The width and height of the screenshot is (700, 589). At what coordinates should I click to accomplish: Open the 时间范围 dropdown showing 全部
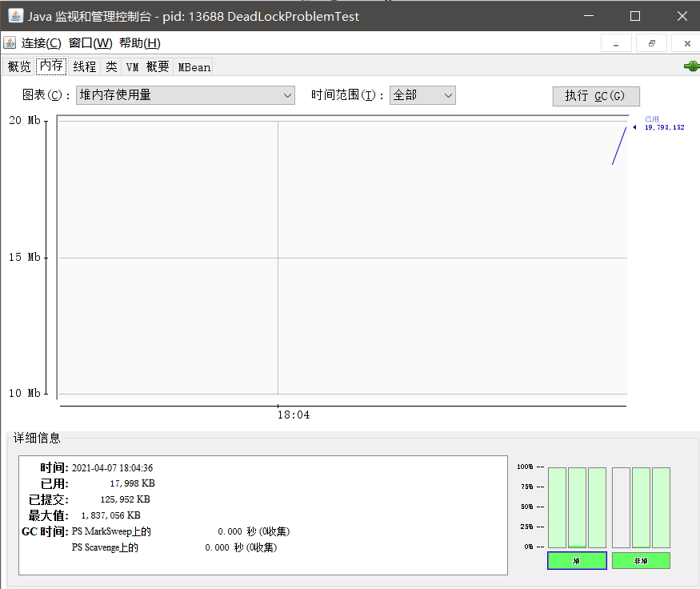(422, 95)
